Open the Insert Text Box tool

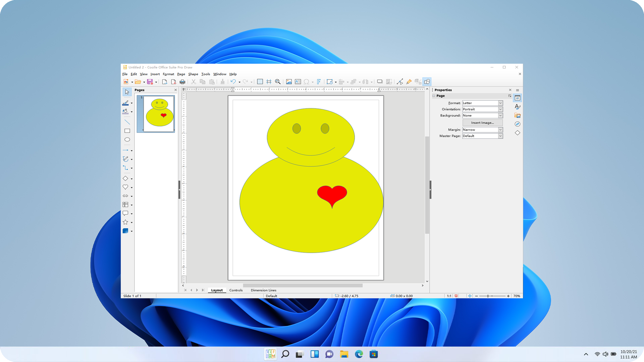pyautogui.click(x=298, y=81)
